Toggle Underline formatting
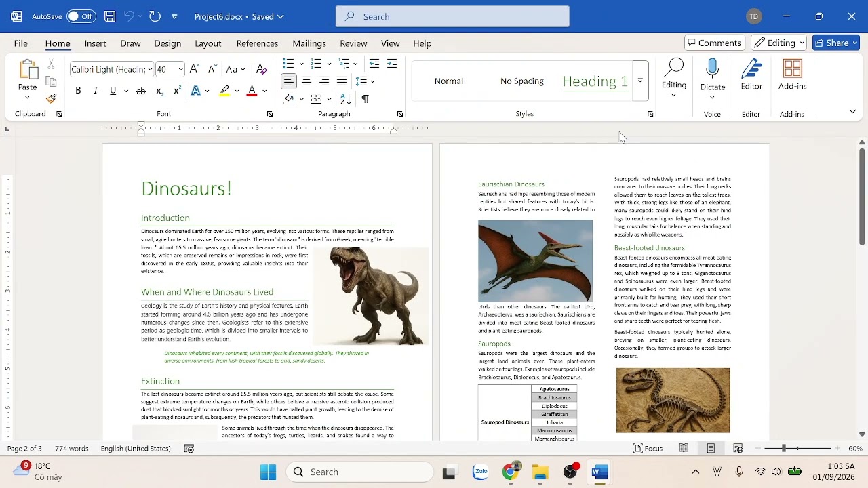Screen dimensions: 868x488 (113, 91)
